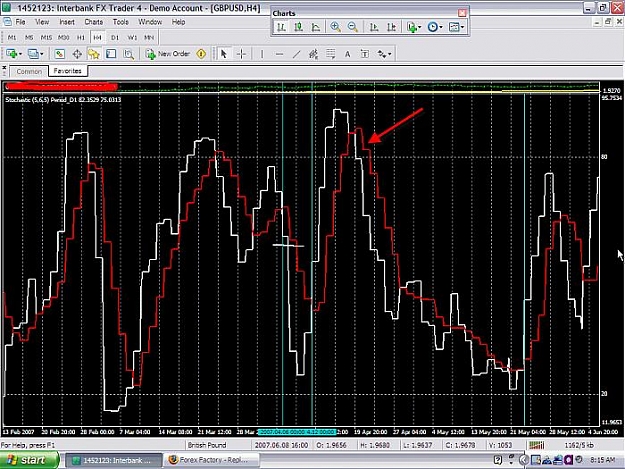The height and width of the screenshot is (469, 625).
Task: Click the Stochastic (5,6,5) indicator label
Action: [x=63, y=100]
